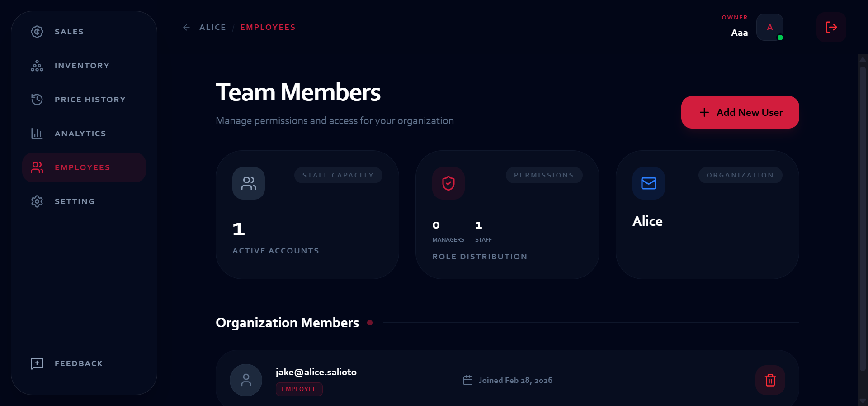
Task: Click the organization envelope icon
Action: [x=648, y=183]
